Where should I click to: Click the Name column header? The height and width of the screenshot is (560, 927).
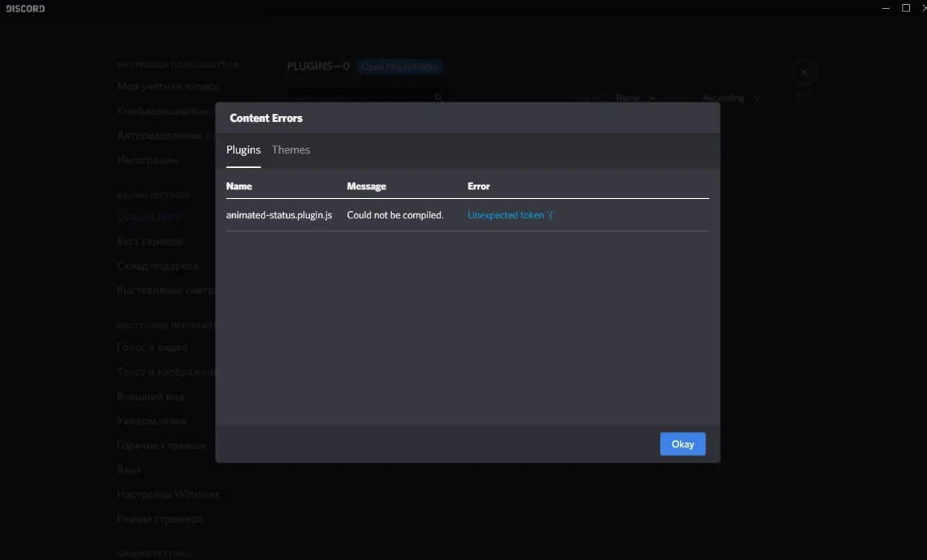(239, 186)
